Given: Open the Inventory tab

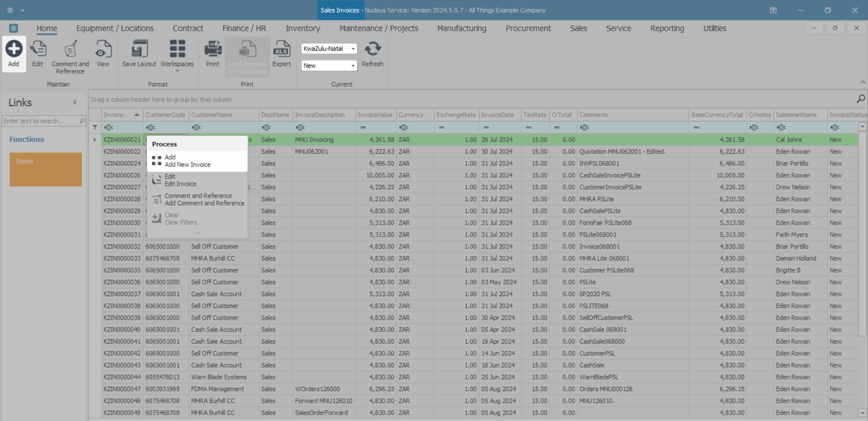Looking at the screenshot, I should coord(303,28).
